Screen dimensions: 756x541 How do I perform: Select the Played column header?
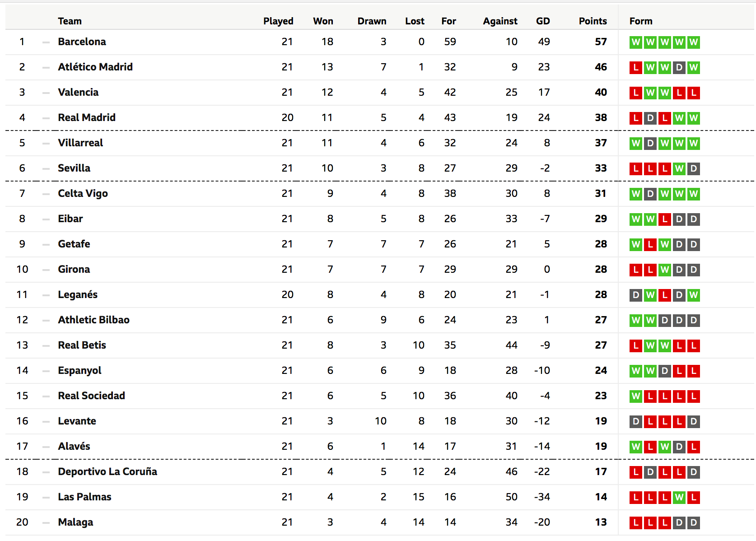click(278, 21)
